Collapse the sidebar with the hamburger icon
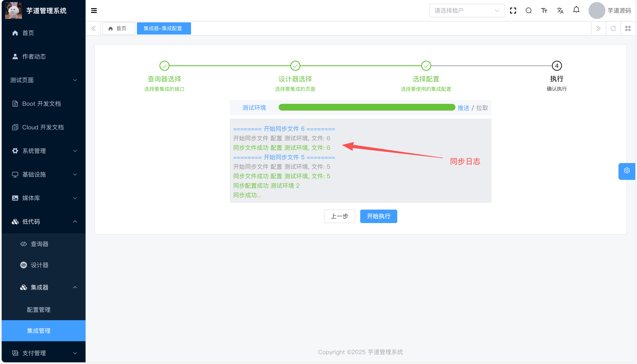The height and width of the screenshot is (364, 637). pos(94,11)
